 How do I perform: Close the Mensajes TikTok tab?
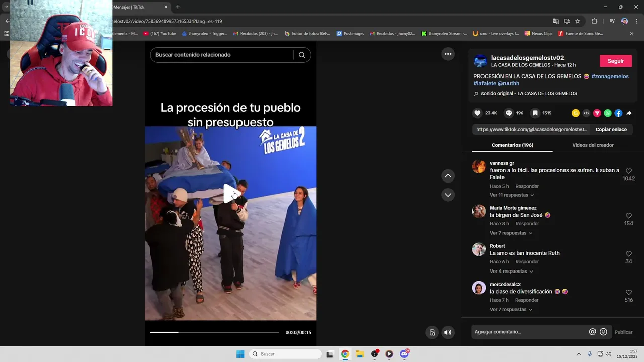(166, 7)
